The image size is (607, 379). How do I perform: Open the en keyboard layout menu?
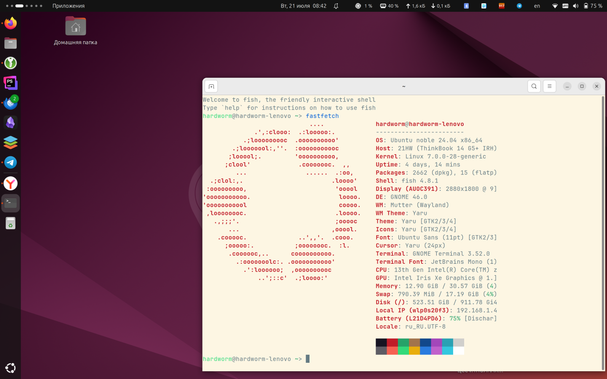(x=537, y=6)
